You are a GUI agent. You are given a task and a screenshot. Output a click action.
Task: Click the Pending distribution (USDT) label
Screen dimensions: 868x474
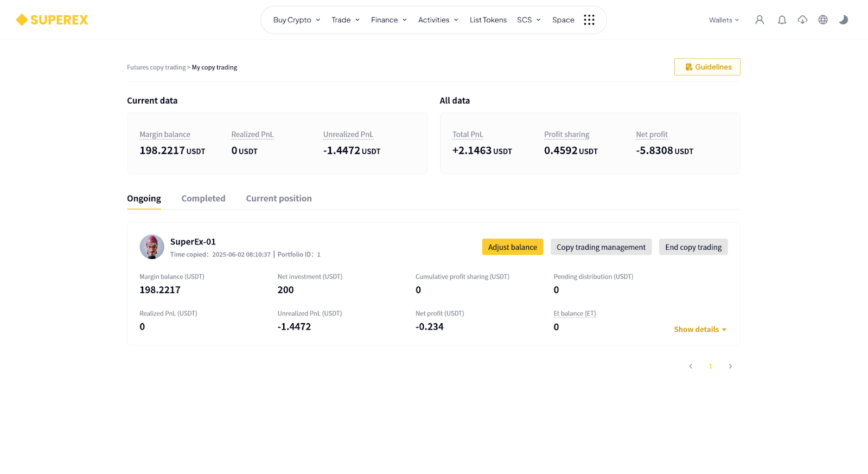[593, 277]
